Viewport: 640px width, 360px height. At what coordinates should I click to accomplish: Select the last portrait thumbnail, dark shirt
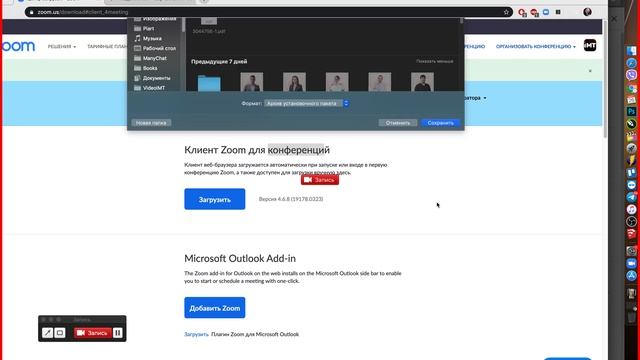click(x=422, y=82)
